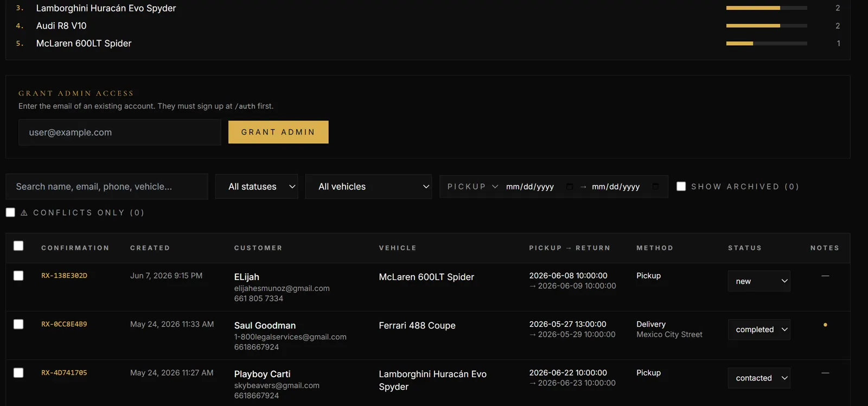Click pickup time 2026-06-22 10:00:00

[568, 373]
